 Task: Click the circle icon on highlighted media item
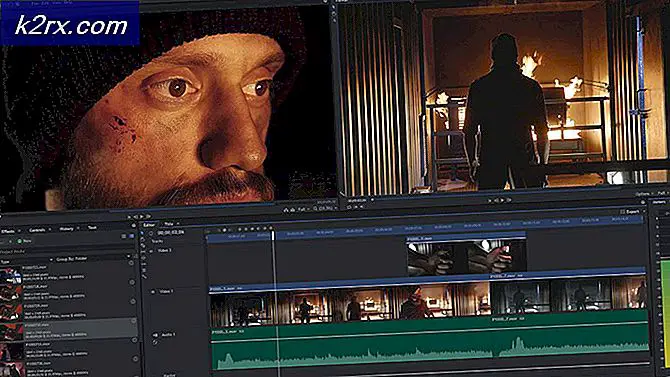[133, 321]
